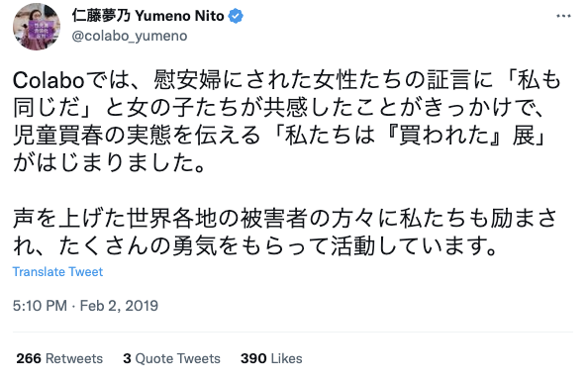Click the Likes label text

[286, 358]
